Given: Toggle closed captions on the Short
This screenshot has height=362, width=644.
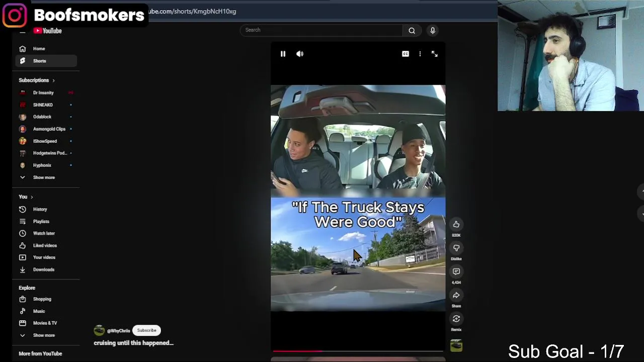Looking at the screenshot, I should click(406, 54).
